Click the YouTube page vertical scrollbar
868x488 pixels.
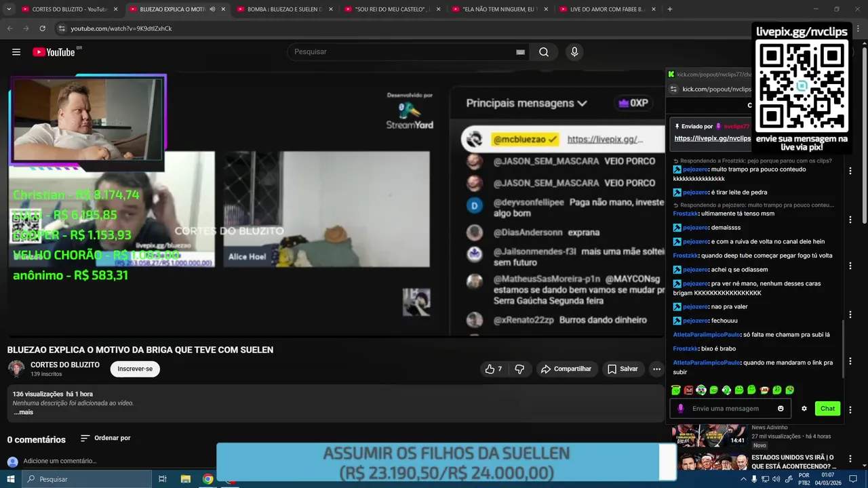tap(864, 136)
